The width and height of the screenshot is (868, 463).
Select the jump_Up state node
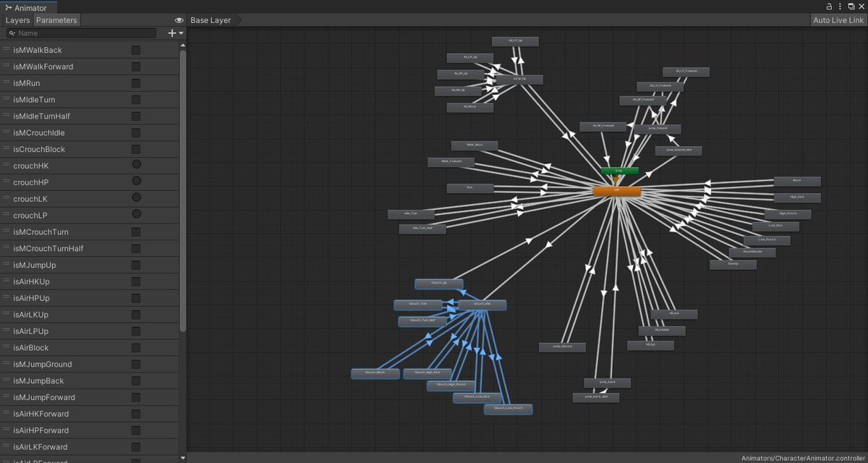pyautogui.click(x=519, y=79)
